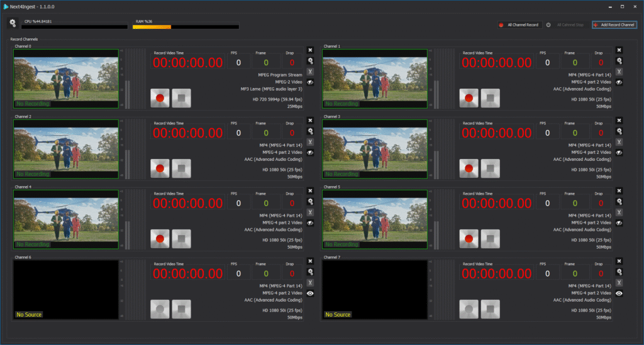Screen dimensions: 644x345
Task: Click the scissors icon on Channel 5
Action: 619,212
